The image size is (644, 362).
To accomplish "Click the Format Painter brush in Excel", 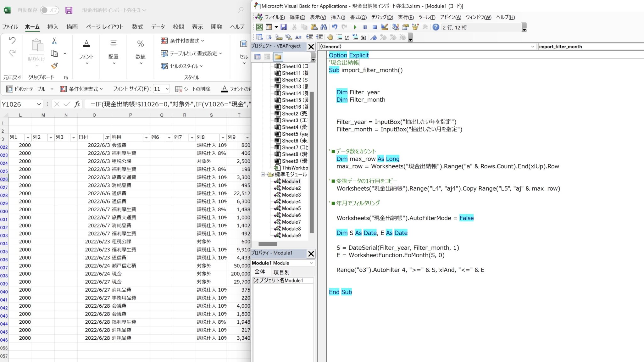I will (x=54, y=66).
